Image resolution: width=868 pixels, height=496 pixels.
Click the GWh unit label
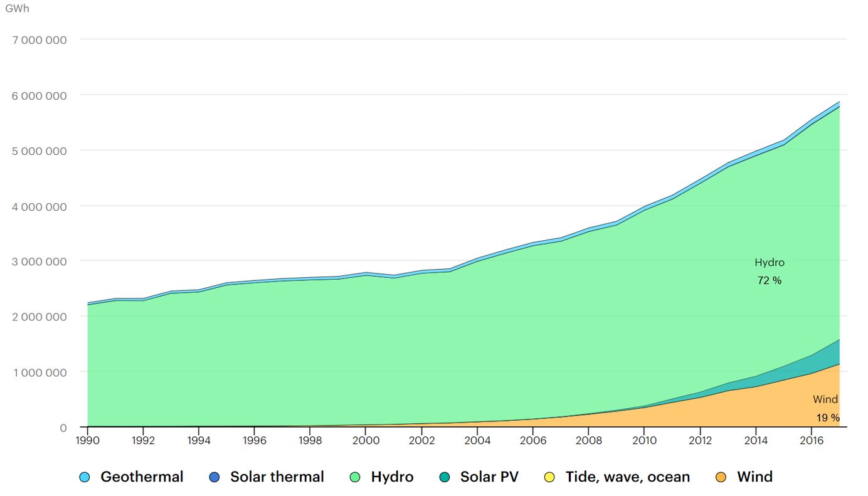click(x=17, y=9)
